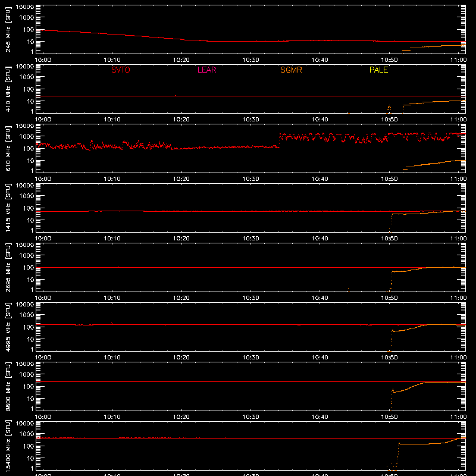Click 10:20 time label under 1415 MHz plot
Screen dimensions: 476x476
point(181,239)
